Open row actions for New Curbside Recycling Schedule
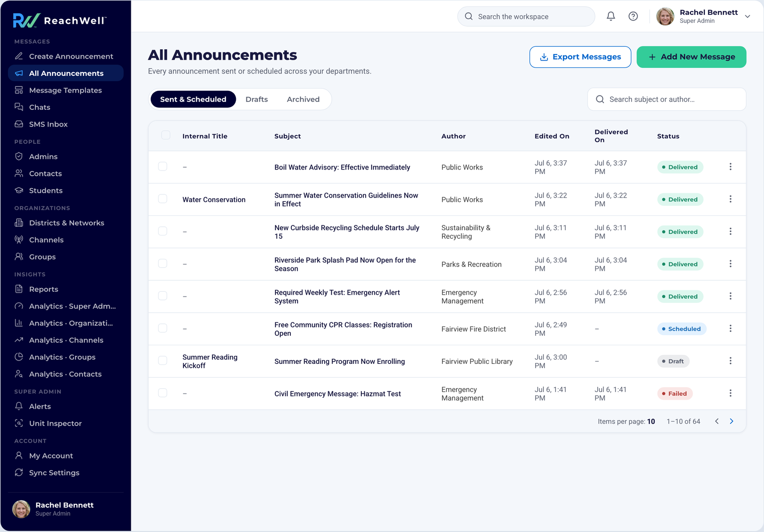The image size is (764, 532). [x=730, y=232]
